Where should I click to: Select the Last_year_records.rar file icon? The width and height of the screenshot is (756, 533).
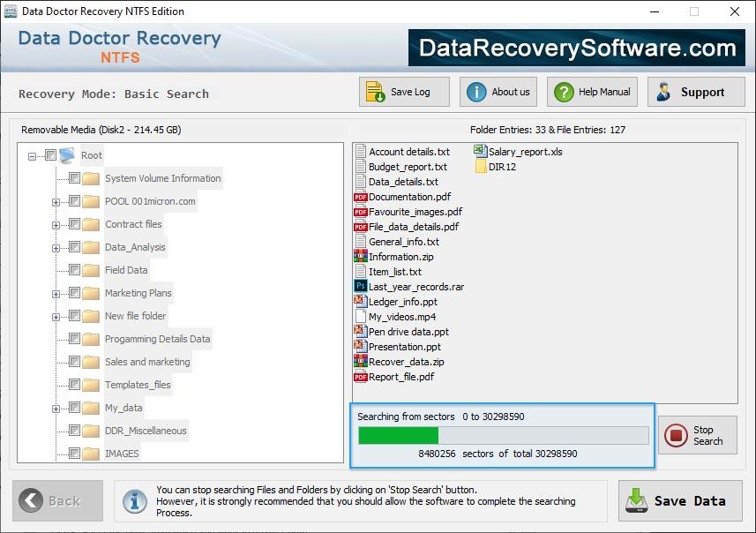[361, 286]
